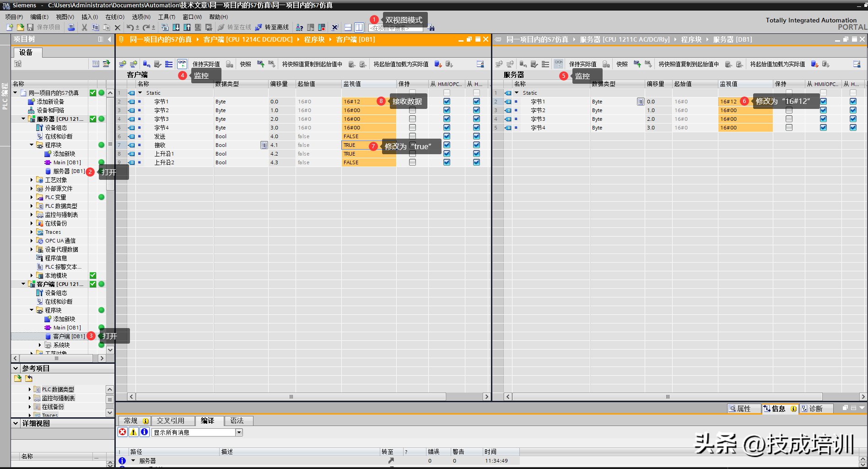
Task: Toggle retain checkbox for 上升沿2 in 客户端
Action: (x=412, y=162)
